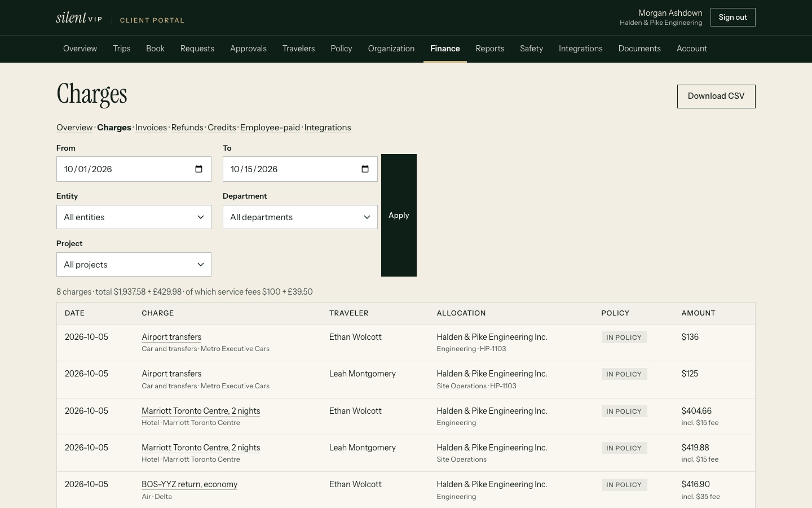Viewport: 812px width, 508px height.
Task: Click the Sign out button
Action: click(x=733, y=17)
